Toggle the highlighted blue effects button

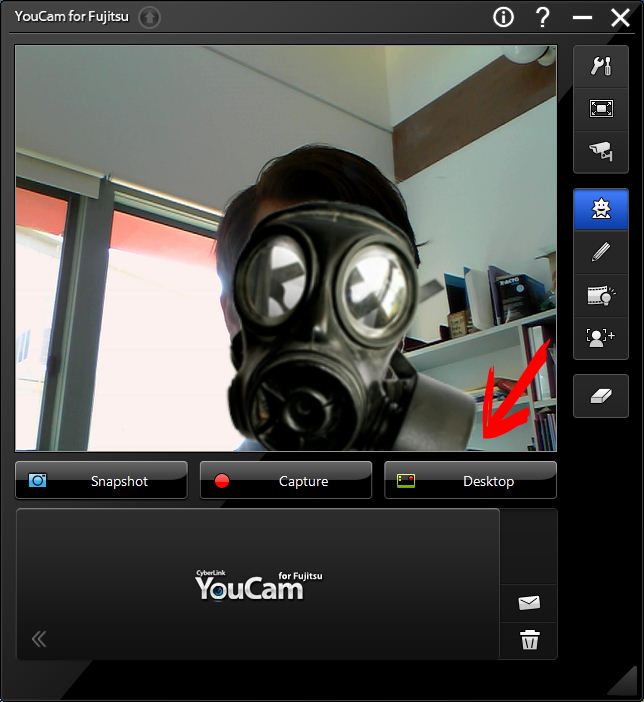600,209
